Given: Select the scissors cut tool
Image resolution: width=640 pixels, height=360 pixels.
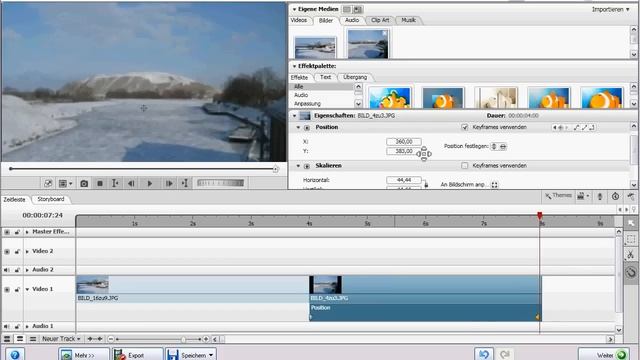Looking at the screenshot, I should coord(631,255).
